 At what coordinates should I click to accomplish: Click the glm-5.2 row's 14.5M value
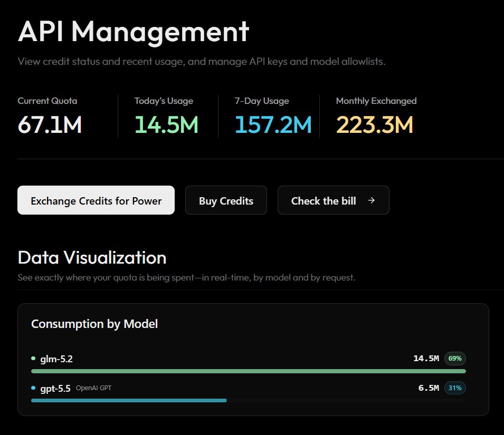(426, 358)
